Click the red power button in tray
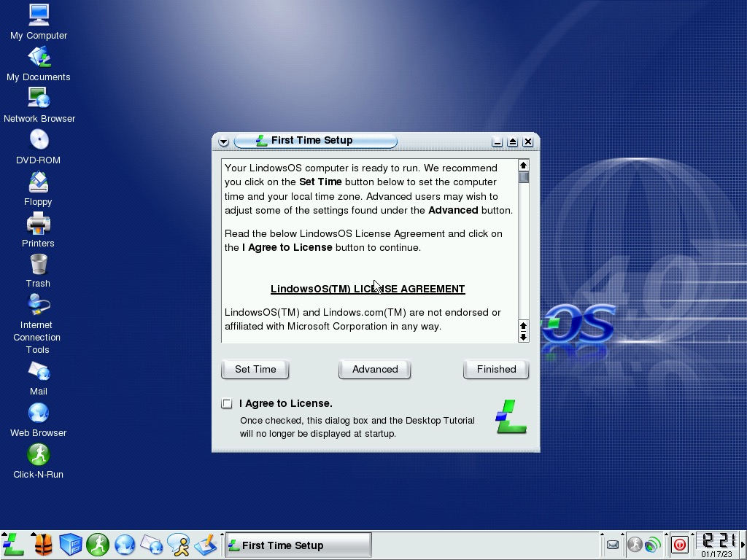Image resolution: width=747 pixels, height=560 pixels. (680, 545)
